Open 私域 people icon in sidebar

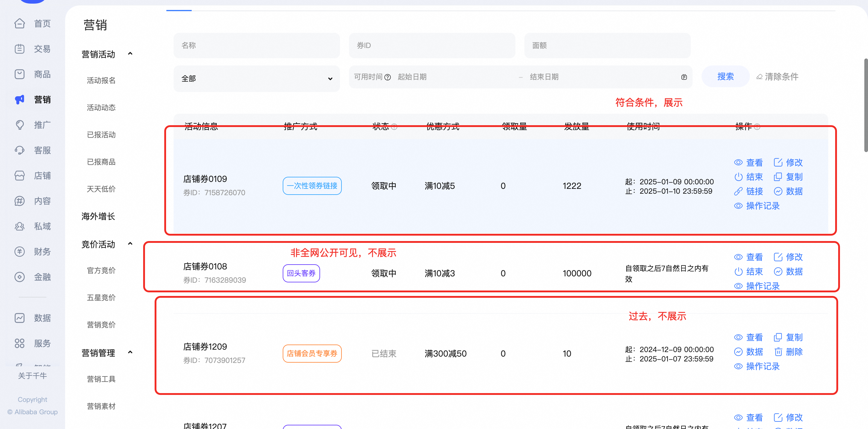click(x=20, y=226)
